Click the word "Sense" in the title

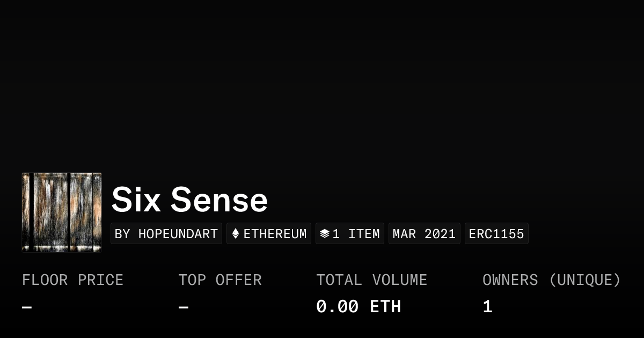[219, 200]
